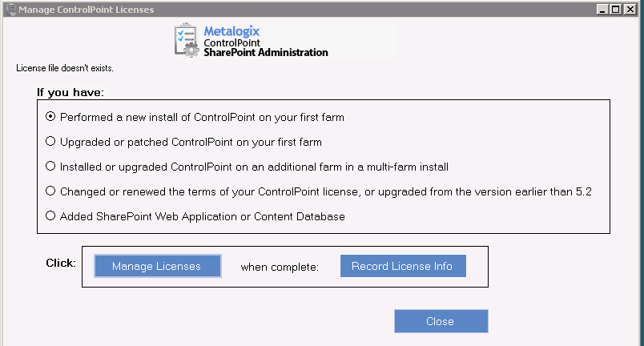This screenshot has width=644, height=346.
Task: Click the 'when complete:' label
Action: tap(280, 267)
